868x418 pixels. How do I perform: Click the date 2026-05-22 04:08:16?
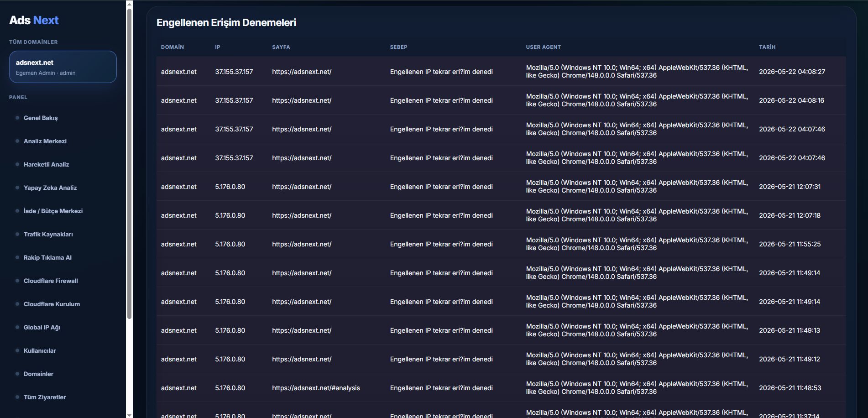point(791,100)
